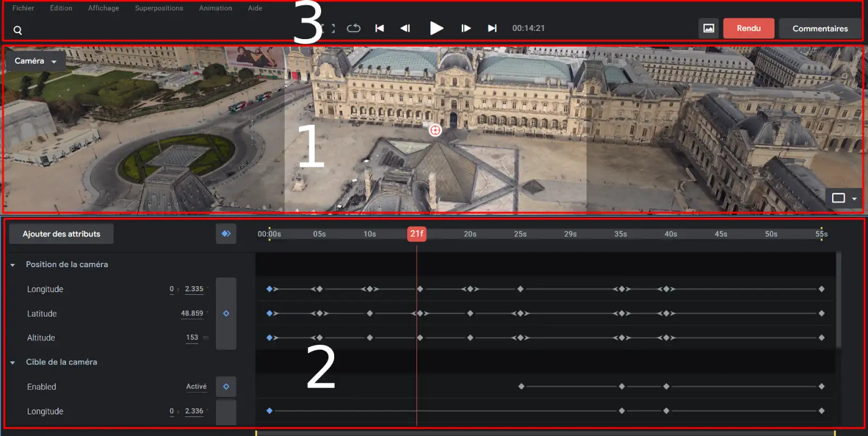Select Cible Longitude keyframe at 55s

821,411
